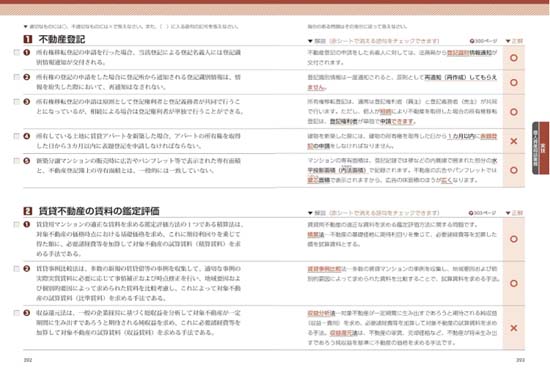550x370 pixels.
Task: Click the × answer mark for 収益還元法 question
Action: [x=514, y=328]
